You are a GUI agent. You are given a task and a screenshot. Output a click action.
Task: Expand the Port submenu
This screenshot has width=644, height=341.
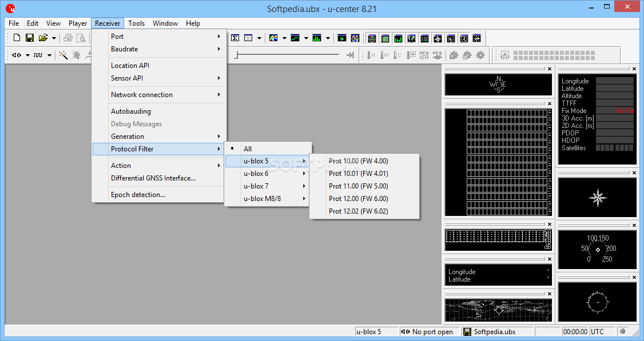click(x=160, y=36)
